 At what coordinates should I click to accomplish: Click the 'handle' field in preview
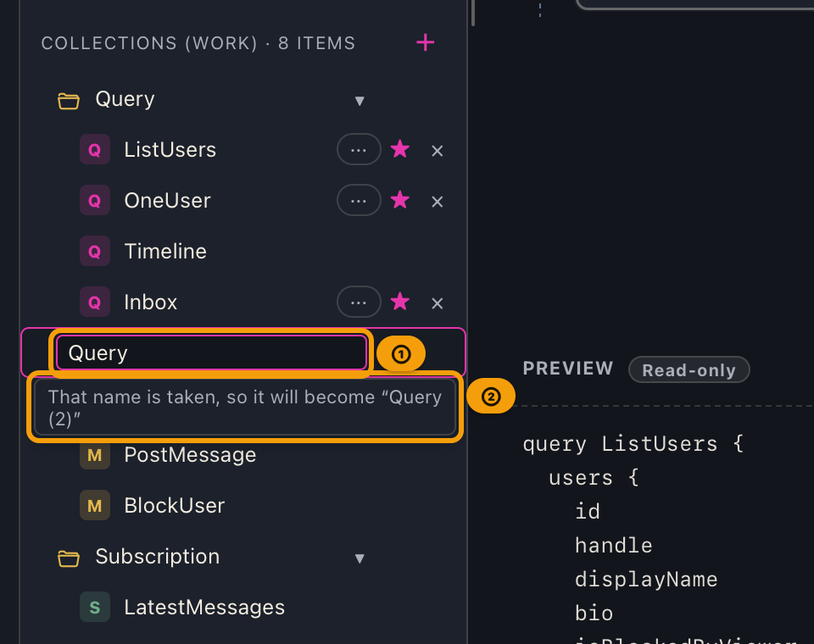pos(614,546)
